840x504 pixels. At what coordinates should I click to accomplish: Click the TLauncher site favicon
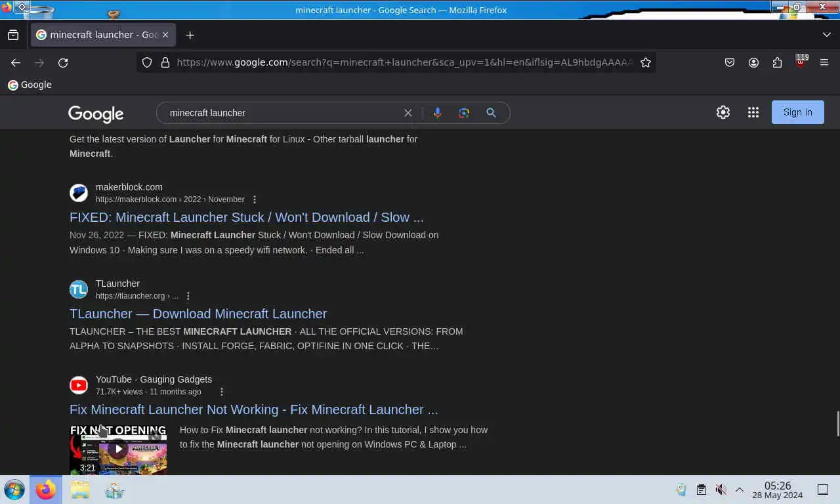coord(79,289)
